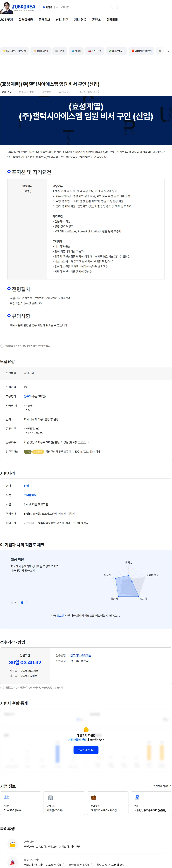Open the 기업·연봉 menu
172x868 pixels.
tap(80, 20)
